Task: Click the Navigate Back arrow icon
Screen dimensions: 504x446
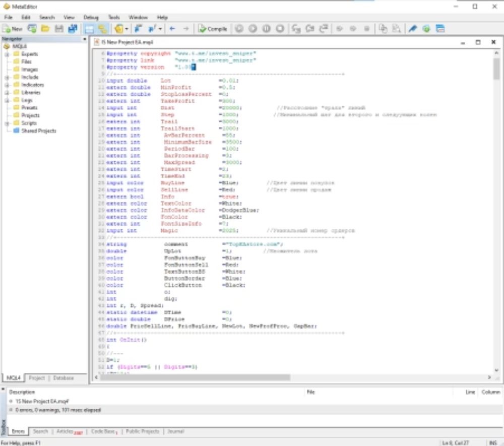Action: (x=172, y=29)
